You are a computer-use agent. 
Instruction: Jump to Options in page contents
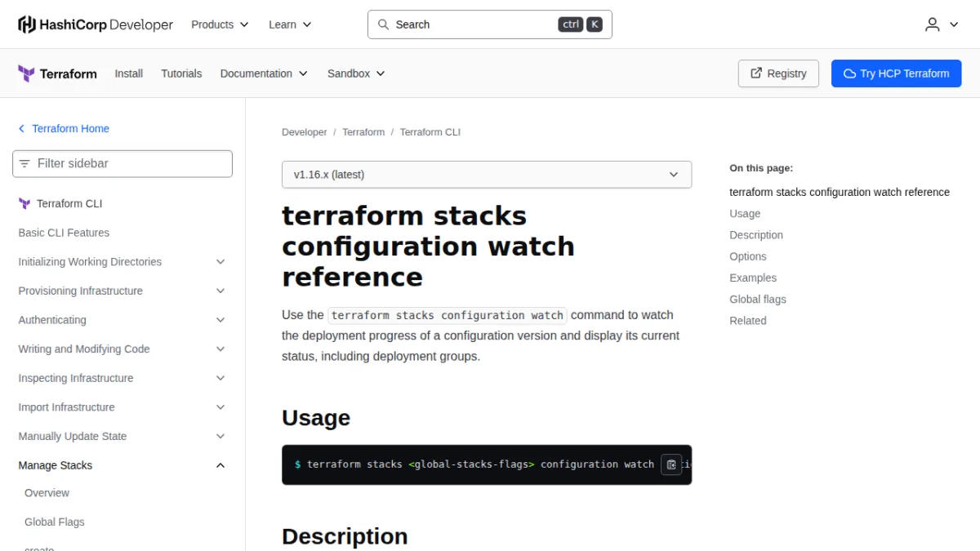[x=748, y=256]
